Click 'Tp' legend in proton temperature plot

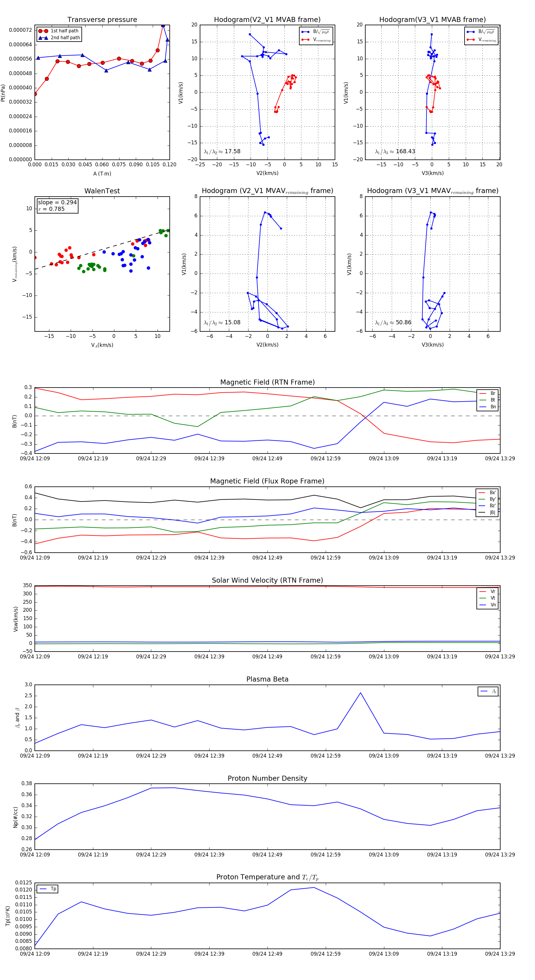coord(48,889)
